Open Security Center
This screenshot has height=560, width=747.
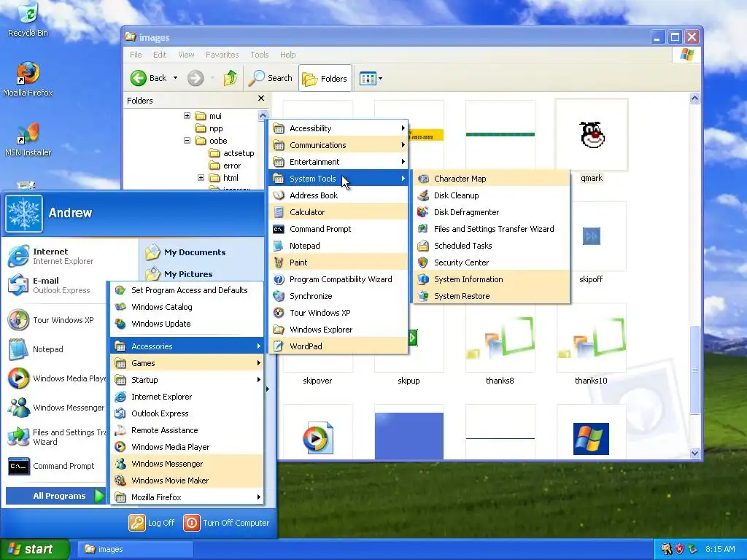coord(491,262)
